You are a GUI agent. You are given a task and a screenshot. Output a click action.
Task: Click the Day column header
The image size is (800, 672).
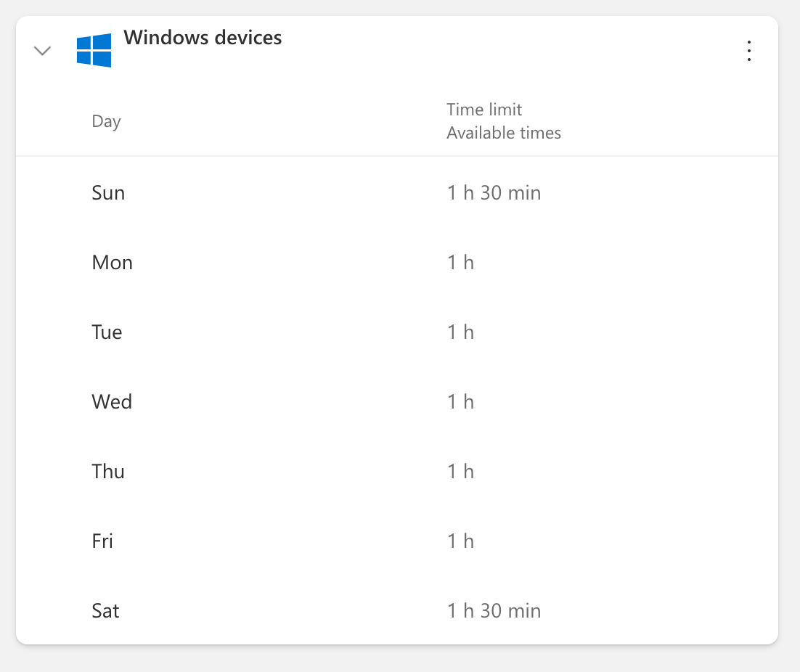point(106,121)
